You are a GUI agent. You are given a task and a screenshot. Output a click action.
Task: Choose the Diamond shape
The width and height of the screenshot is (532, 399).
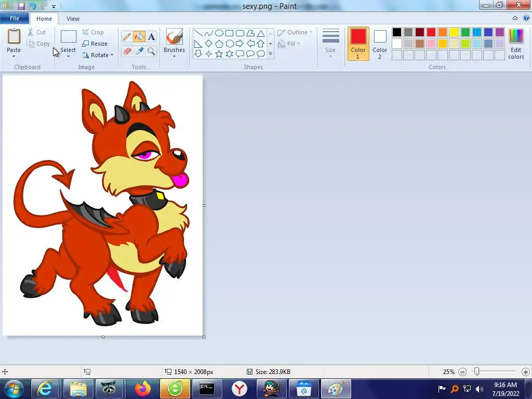click(209, 44)
